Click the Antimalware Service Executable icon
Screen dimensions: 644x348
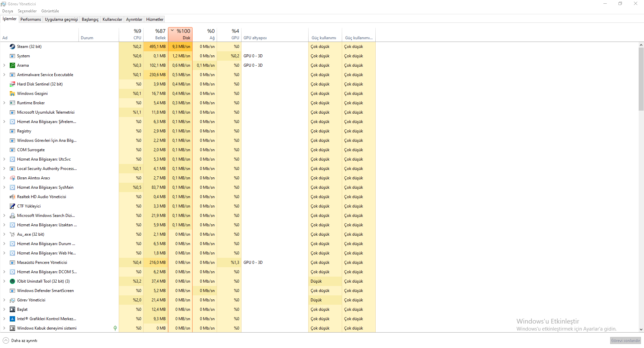point(12,75)
